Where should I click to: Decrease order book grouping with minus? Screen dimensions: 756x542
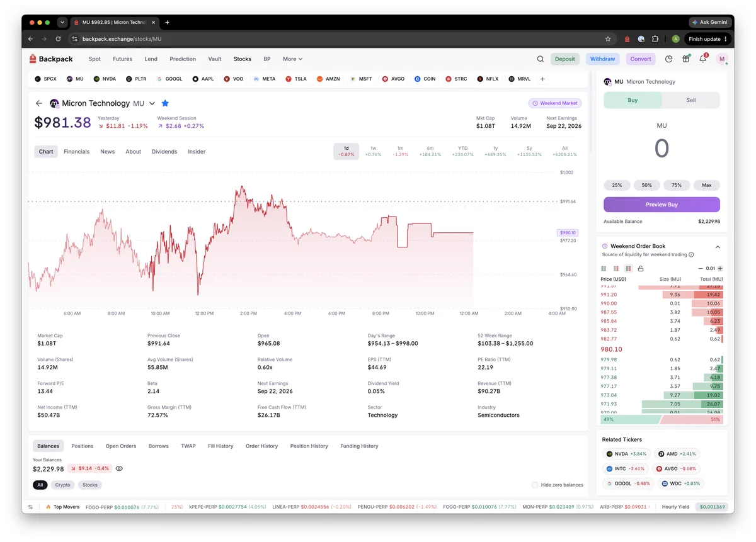coord(701,269)
